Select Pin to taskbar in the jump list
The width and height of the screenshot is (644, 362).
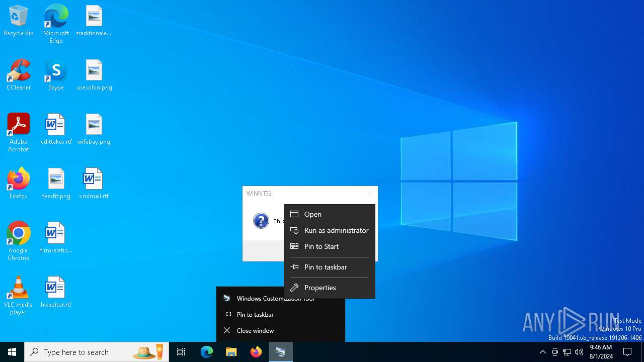281,315
